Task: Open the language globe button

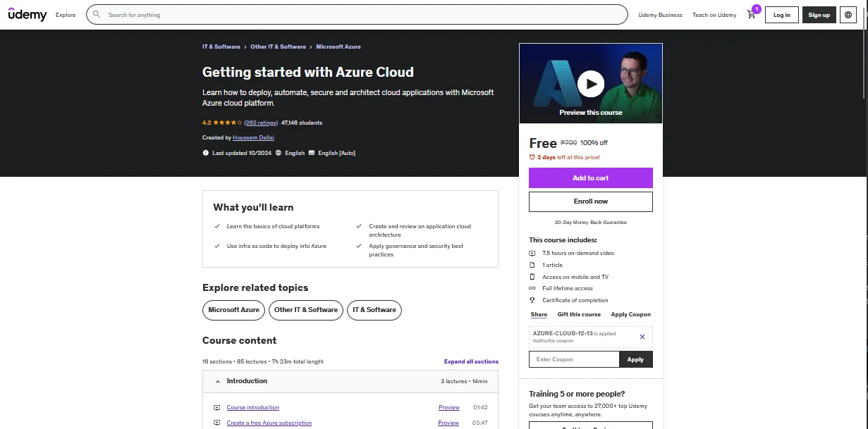Action: pos(848,15)
